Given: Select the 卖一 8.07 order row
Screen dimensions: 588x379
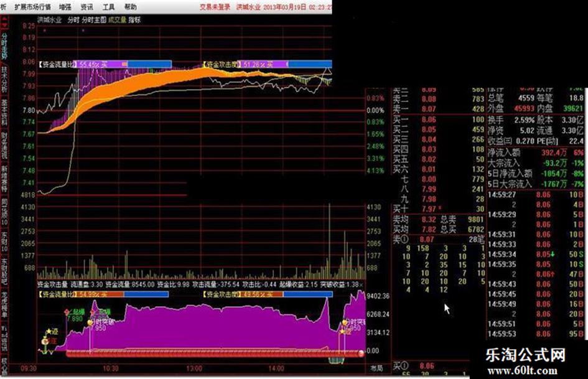Looking at the screenshot, I should coord(439,109).
